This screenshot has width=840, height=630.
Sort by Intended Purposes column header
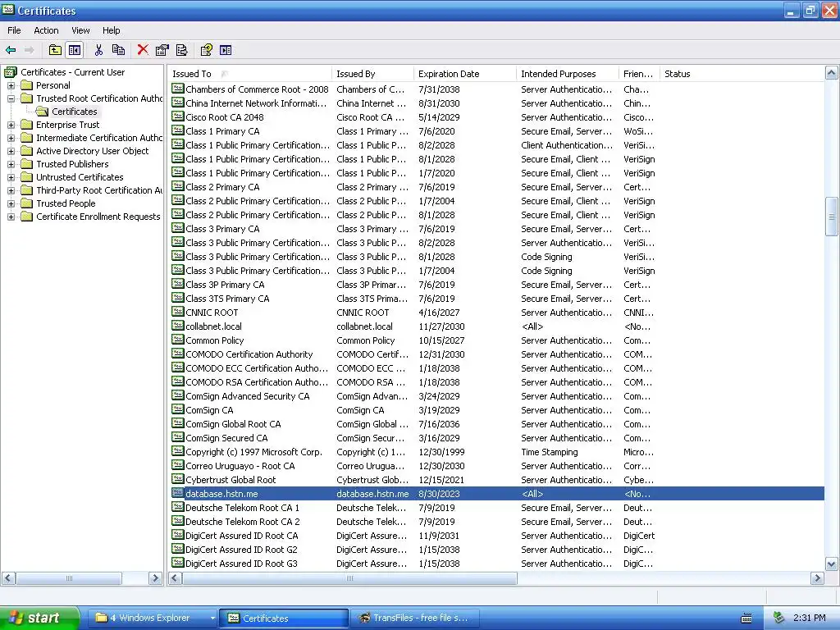point(568,74)
